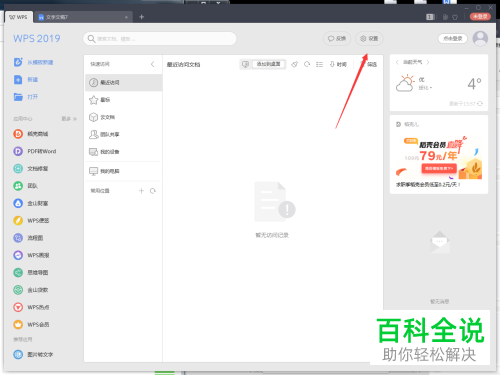Switch to the 文字文稿 document tab
The height and width of the screenshot is (375, 500).
(x=82, y=17)
